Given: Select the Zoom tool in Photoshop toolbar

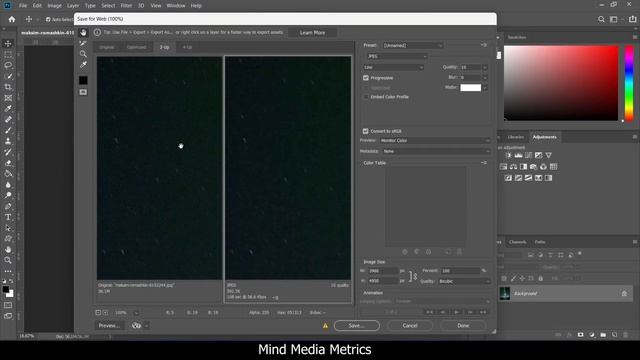Looking at the screenshot, I should coord(8,260).
